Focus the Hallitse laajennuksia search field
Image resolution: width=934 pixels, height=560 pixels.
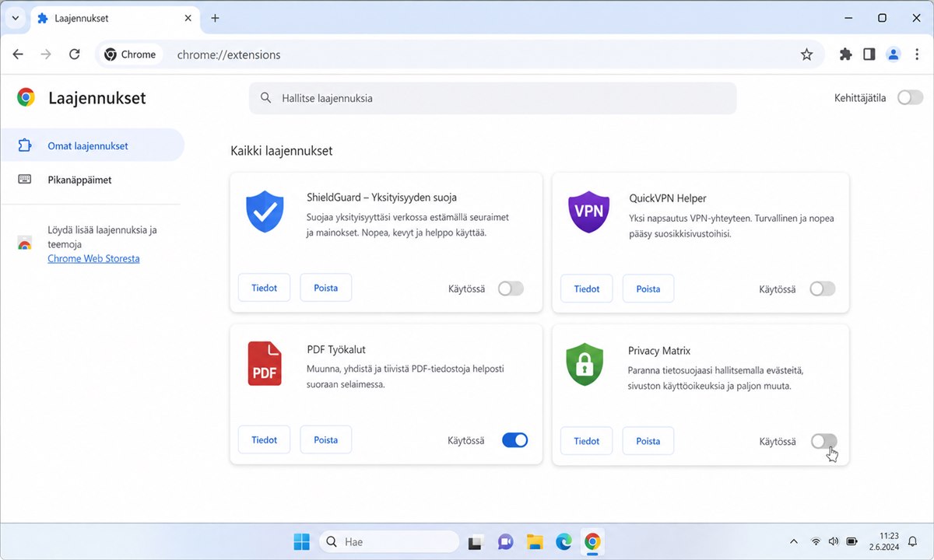[493, 98]
